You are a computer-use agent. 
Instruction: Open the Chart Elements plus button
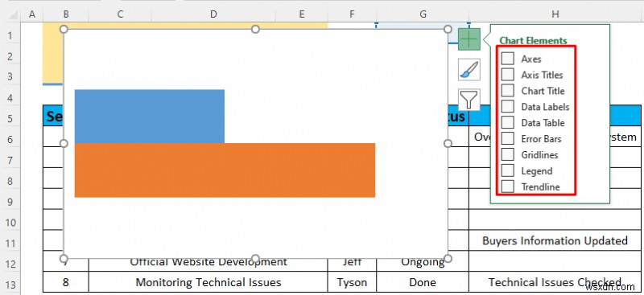[469, 39]
